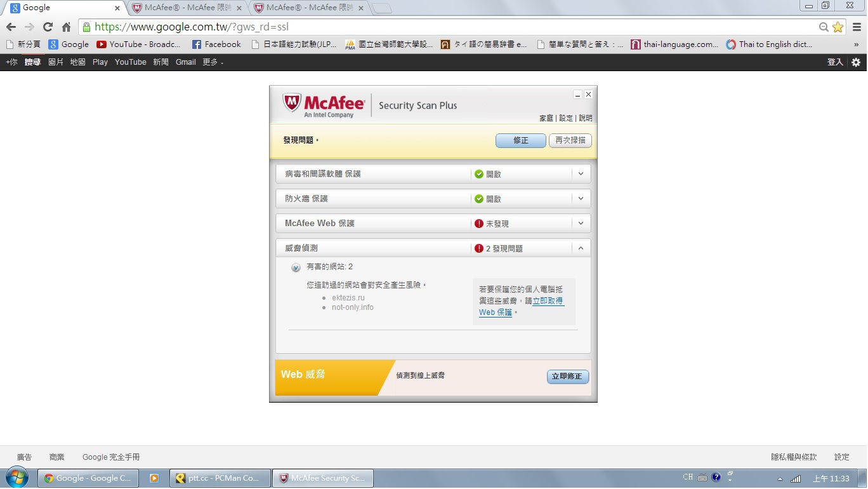Screen dimensions: 868x489
Task: Click the 立即修正 button
Action: [x=568, y=377]
